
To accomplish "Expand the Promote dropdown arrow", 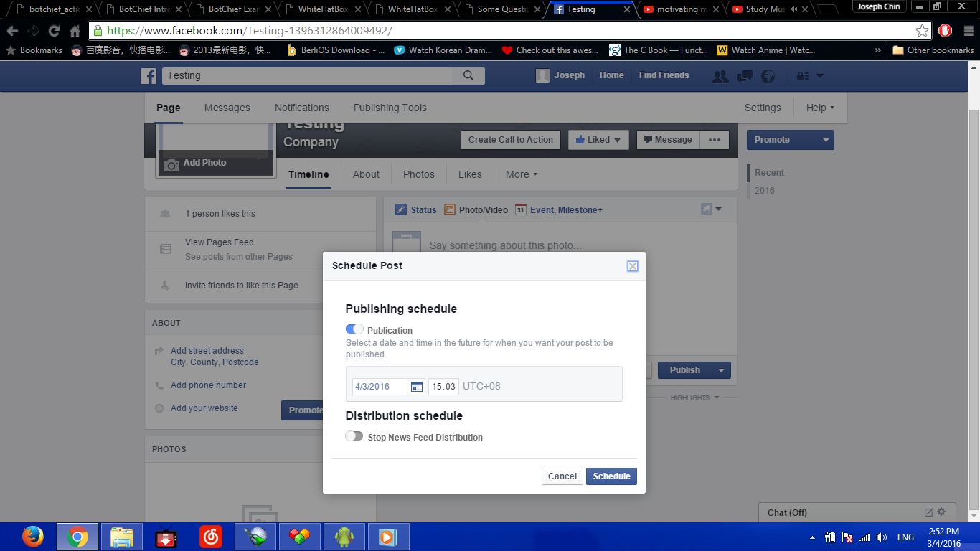I will tap(826, 140).
